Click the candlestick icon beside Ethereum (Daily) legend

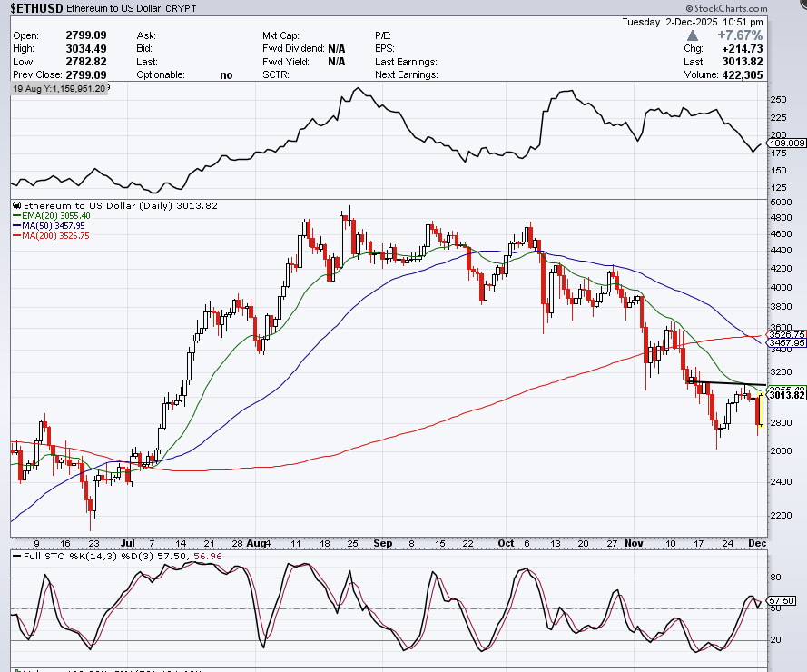(x=17, y=205)
